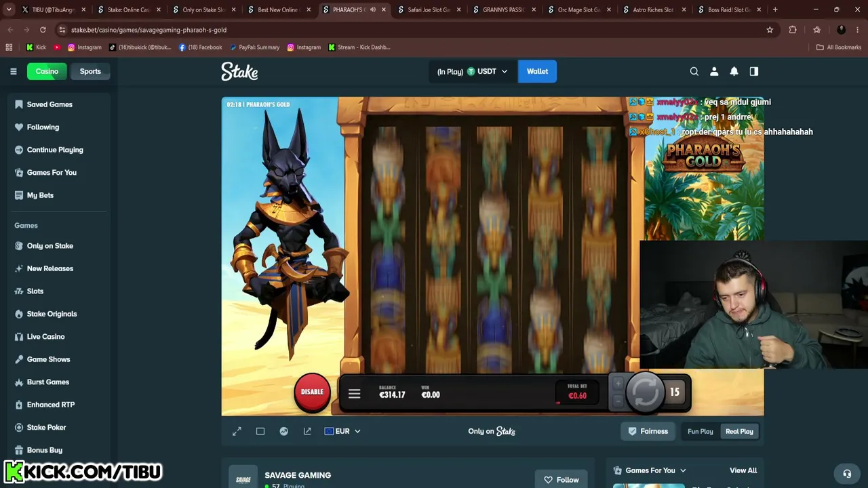The width and height of the screenshot is (868, 488).
Task: Switch to Fun Play mode
Action: [701, 431]
